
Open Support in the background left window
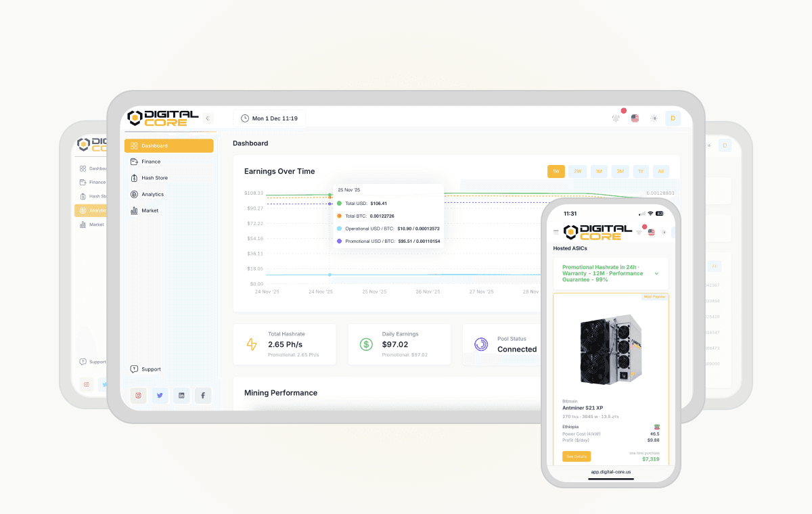[x=92, y=362]
